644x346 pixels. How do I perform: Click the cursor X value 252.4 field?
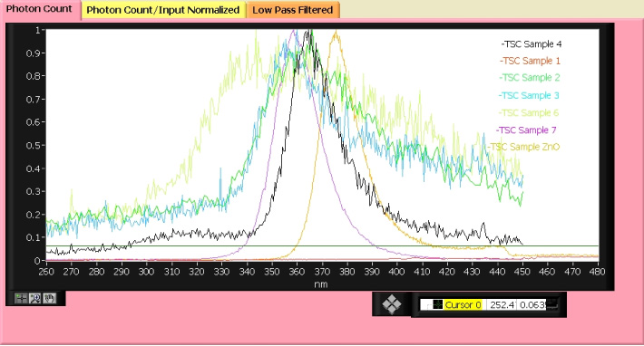click(502, 304)
